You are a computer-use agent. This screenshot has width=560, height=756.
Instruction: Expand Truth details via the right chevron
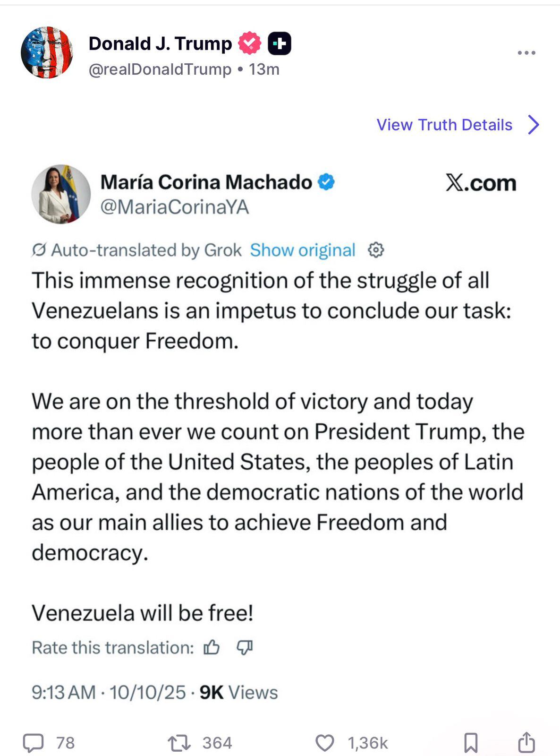pos(534,125)
